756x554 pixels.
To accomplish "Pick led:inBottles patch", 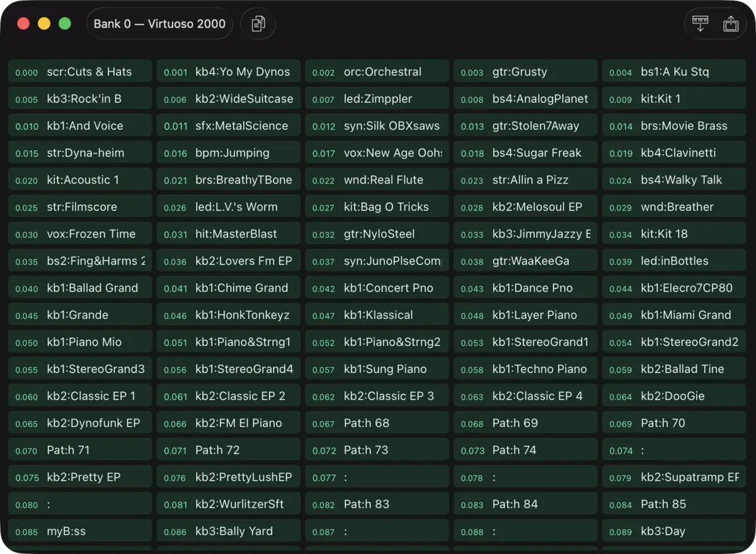I will (674, 261).
